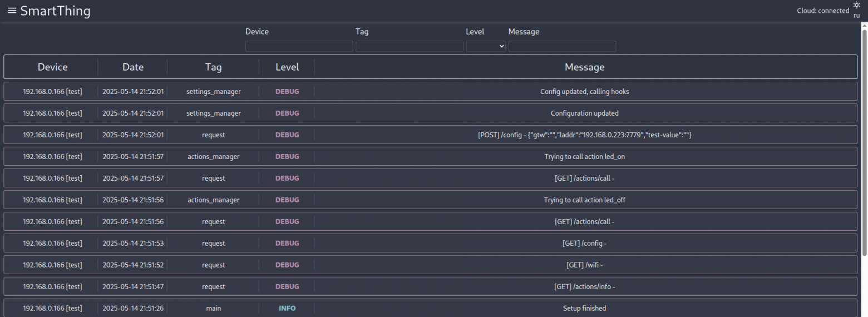Click the Device column header

pyautogui.click(x=52, y=67)
